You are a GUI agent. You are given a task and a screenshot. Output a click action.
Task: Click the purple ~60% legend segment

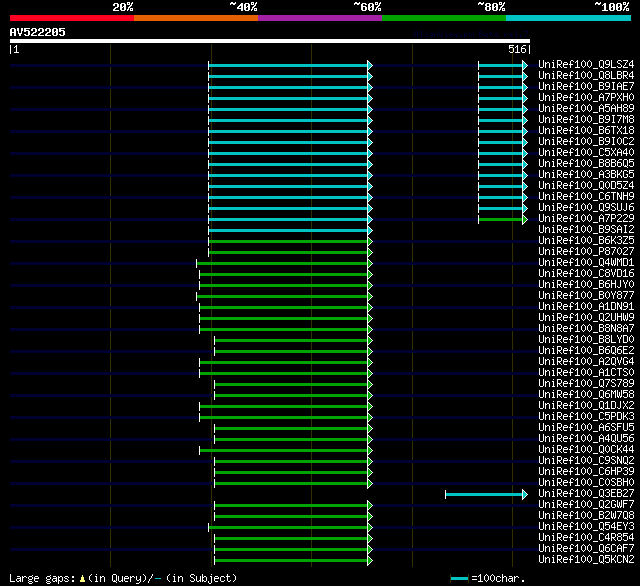pos(319,18)
